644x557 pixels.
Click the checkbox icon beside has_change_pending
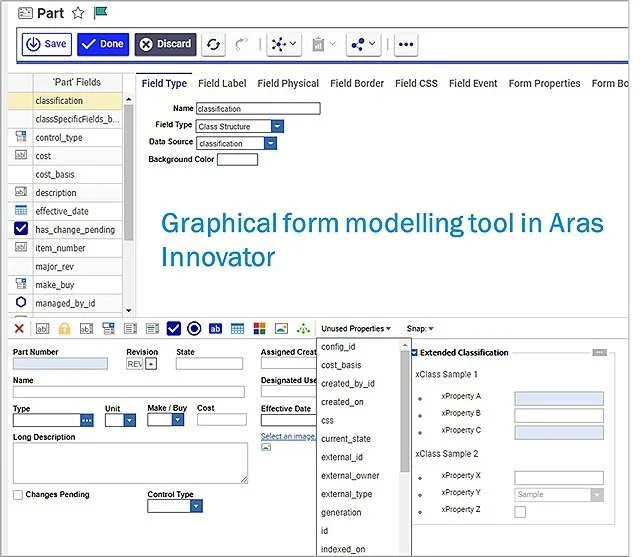pyautogui.click(x=21, y=229)
